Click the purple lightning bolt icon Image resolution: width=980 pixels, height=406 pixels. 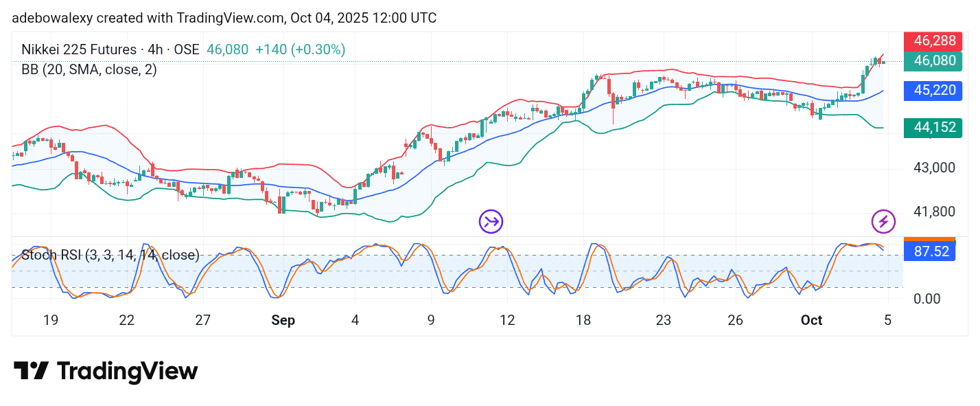coord(883,221)
